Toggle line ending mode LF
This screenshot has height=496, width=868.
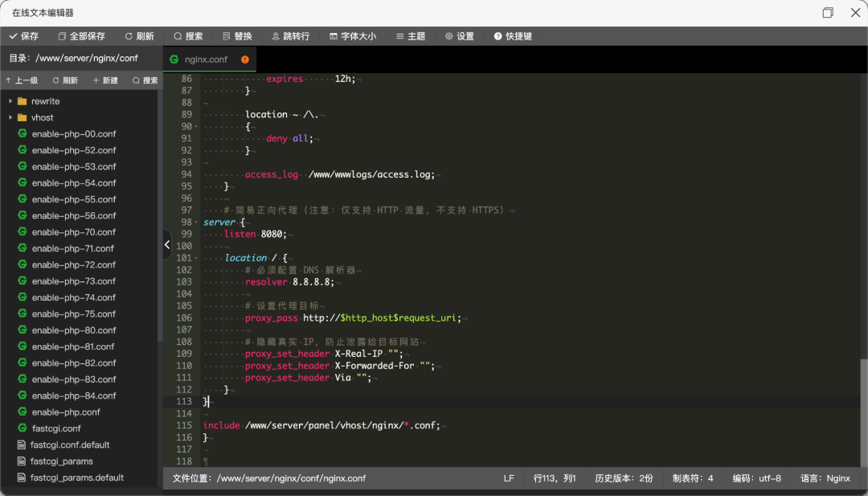click(x=509, y=478)
